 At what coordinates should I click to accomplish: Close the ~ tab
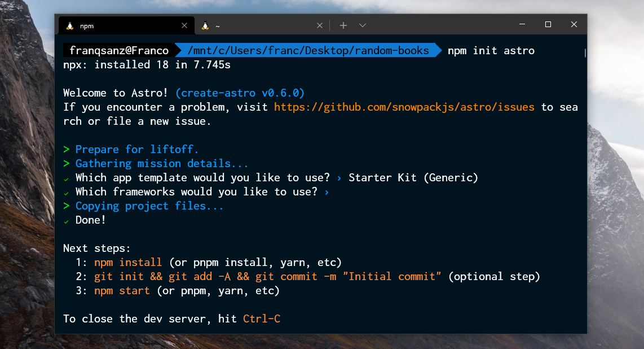(320, 25)
